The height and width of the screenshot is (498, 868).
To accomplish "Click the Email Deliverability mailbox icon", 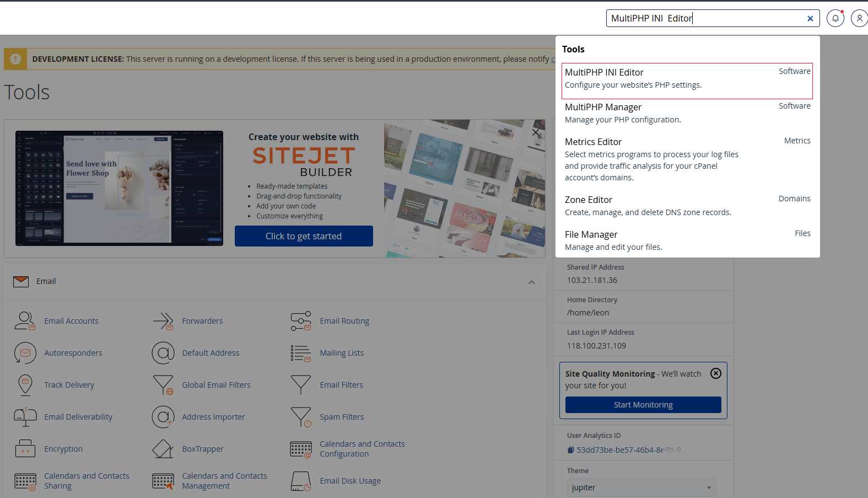I will 25,417.
